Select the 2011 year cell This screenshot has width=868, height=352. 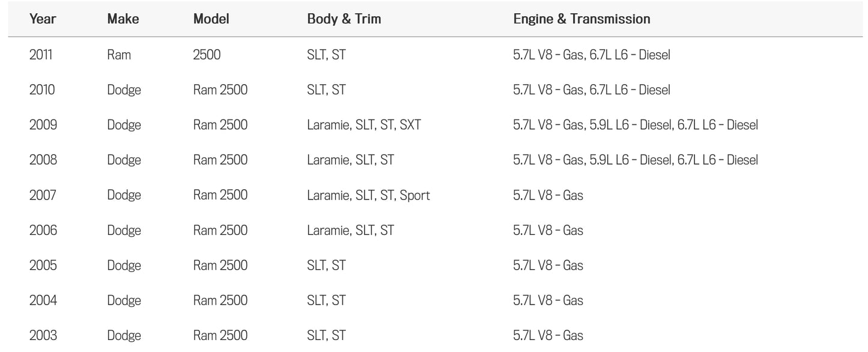(x=41, y=55)
